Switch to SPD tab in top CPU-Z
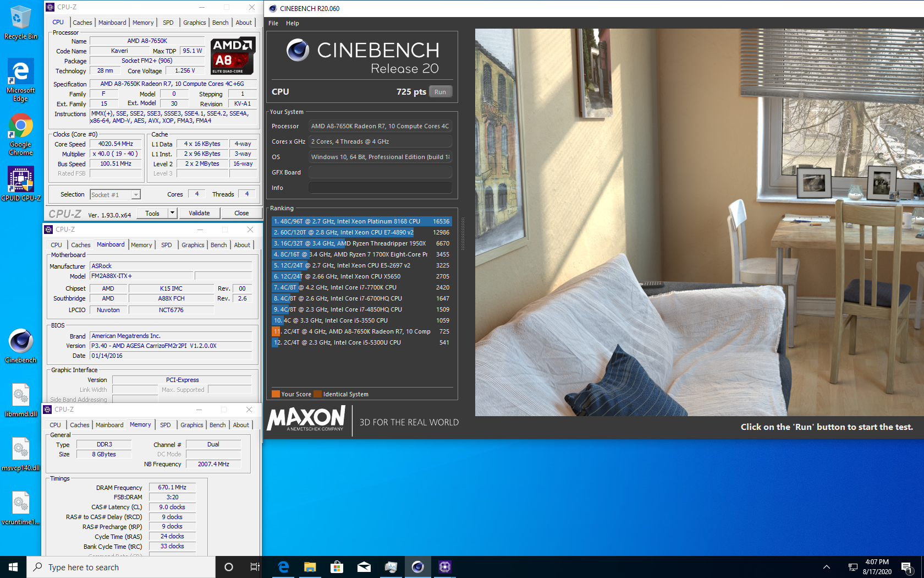The image size is (924, 578). pyautogui.click(x=168, y=23)
